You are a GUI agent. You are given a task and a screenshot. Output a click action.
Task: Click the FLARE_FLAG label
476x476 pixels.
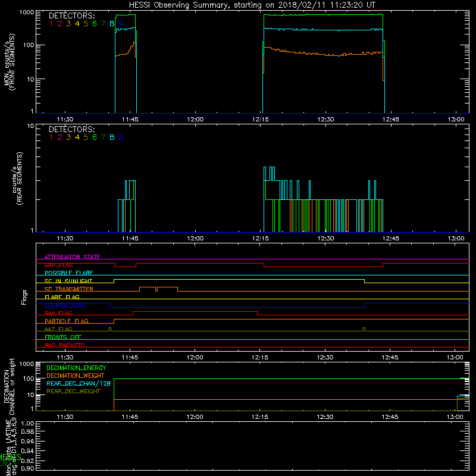(62, 297)
